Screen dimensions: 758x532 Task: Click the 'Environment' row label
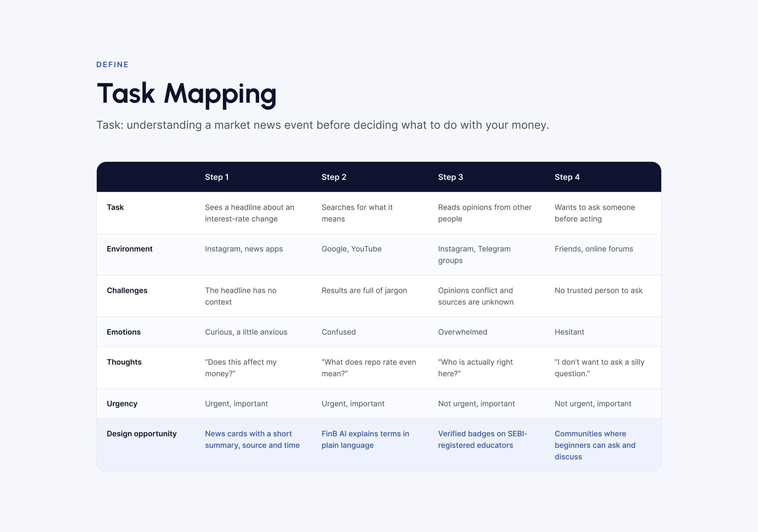(129, 249)
